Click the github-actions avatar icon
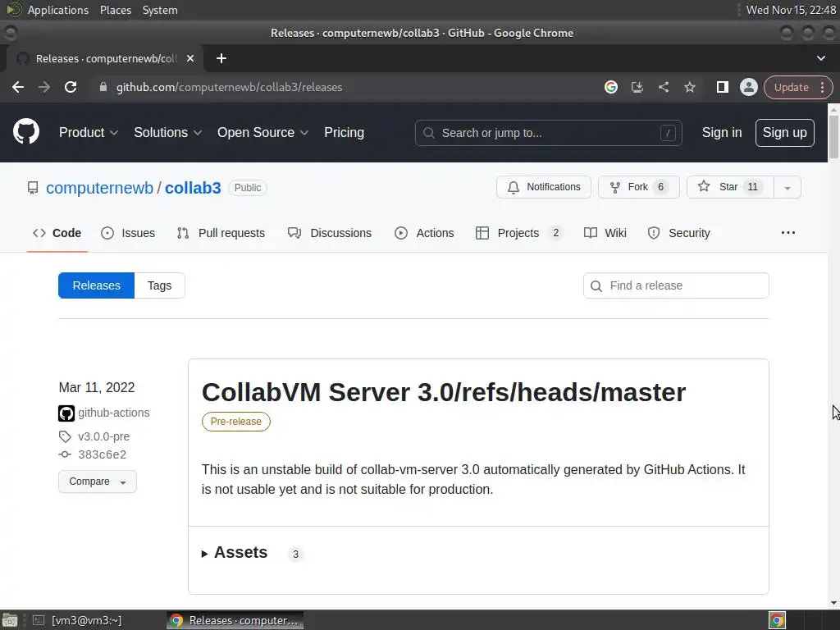This screenshot has width=840, height=630. pos(66,413)
